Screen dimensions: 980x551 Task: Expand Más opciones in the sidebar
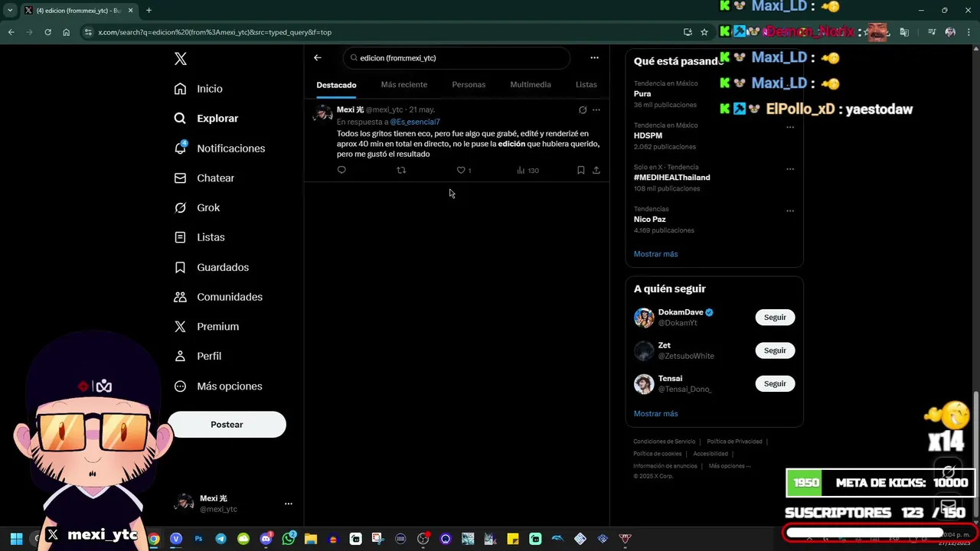pos(218,386)
